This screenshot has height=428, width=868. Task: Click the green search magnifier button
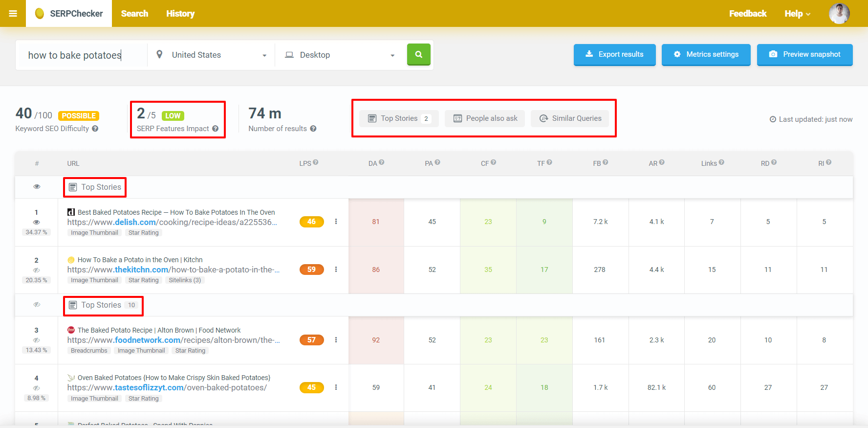point(419,54)
